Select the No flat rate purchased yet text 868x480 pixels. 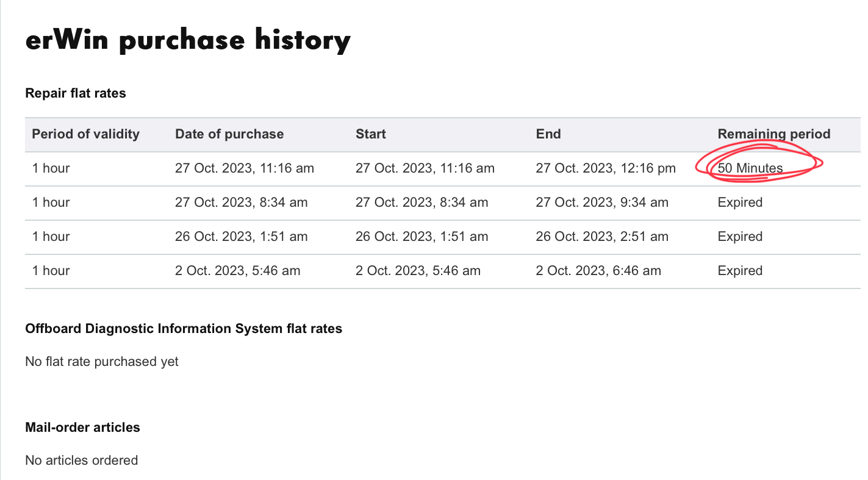[102, 362]
